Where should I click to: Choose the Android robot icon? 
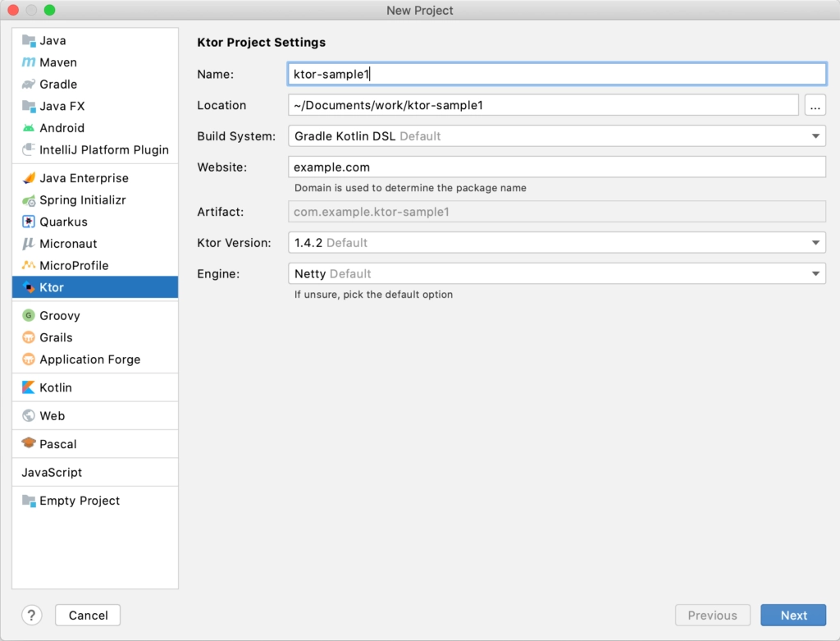click(x=29, y=128)
